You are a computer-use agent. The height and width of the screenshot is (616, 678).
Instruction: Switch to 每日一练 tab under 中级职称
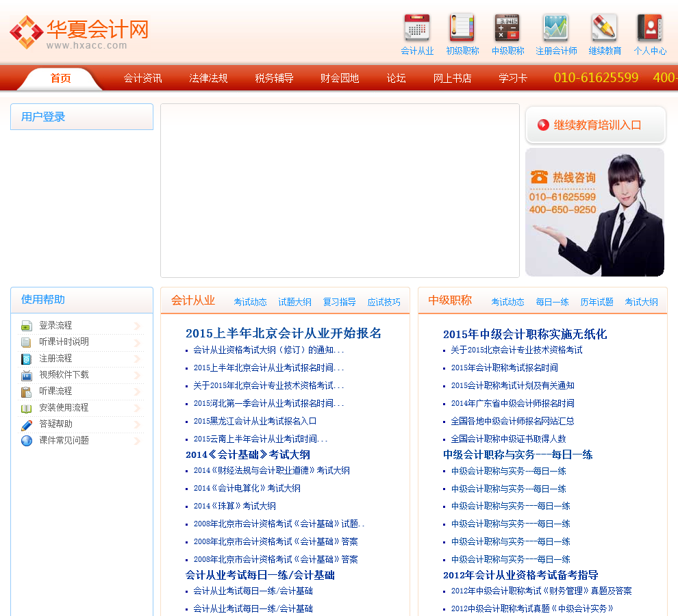point(552,302)
